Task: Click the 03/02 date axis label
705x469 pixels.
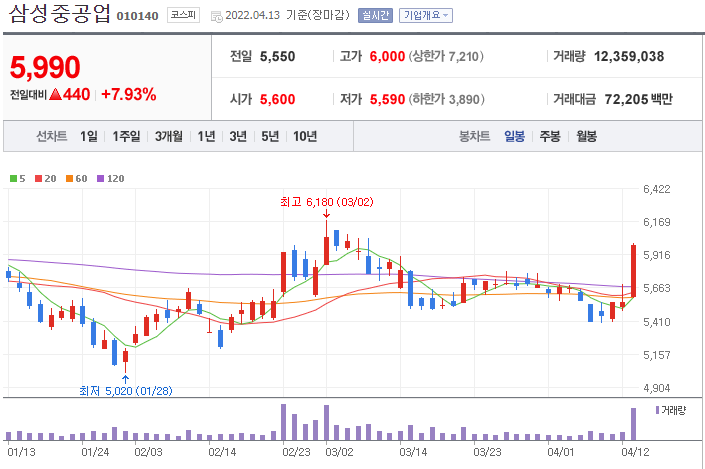Action: [339, 452]
